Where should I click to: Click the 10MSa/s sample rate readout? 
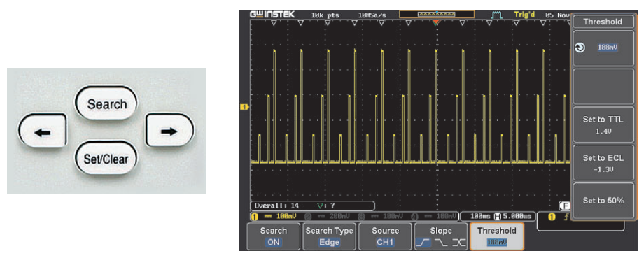372,15
